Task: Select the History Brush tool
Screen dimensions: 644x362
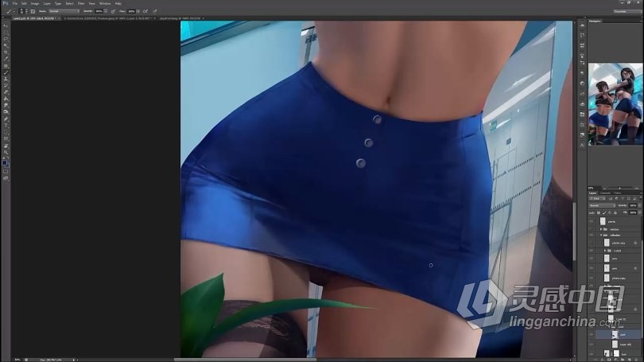Action: click(6, 85)
